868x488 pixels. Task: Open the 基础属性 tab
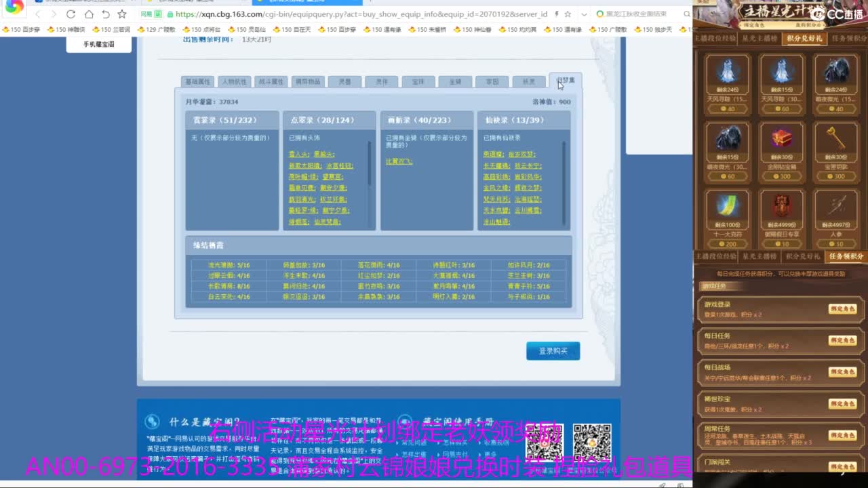tap(198, 81)
